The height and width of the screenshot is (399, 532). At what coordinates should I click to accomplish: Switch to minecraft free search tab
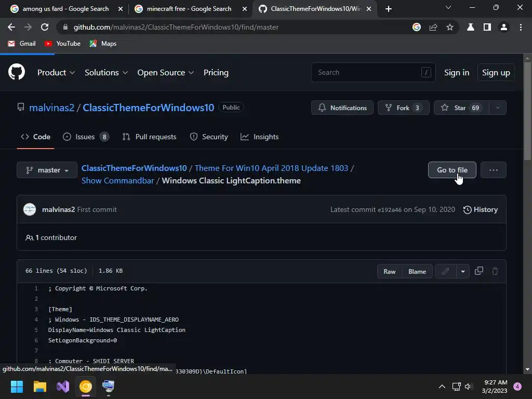point(189,9)
